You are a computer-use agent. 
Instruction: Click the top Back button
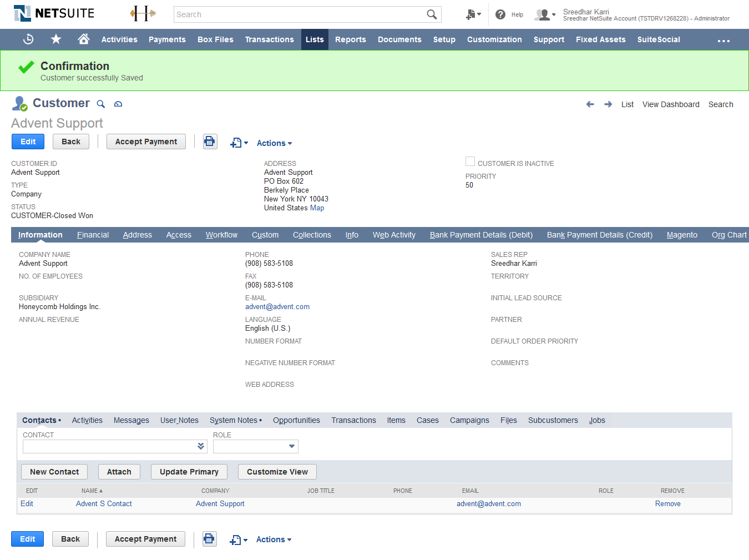71,142
